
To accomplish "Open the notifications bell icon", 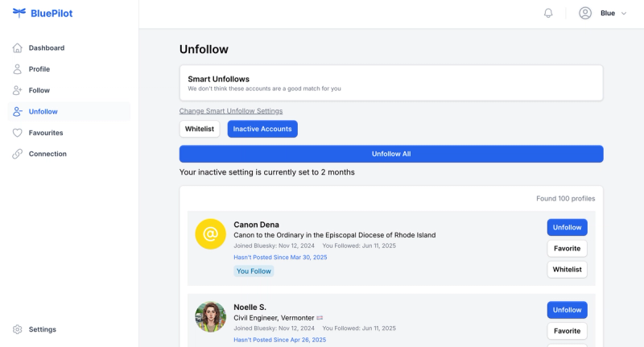I will [x=548, y=13].
